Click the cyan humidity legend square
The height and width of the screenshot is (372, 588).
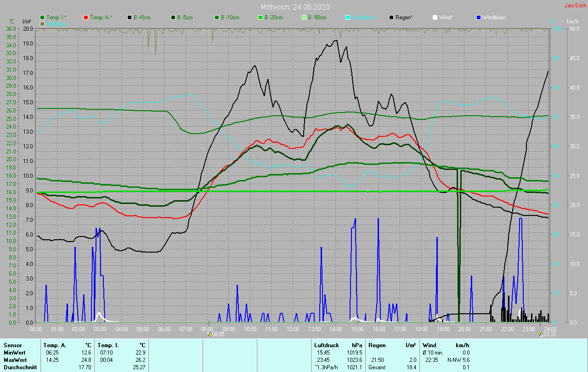pos(348,17)
